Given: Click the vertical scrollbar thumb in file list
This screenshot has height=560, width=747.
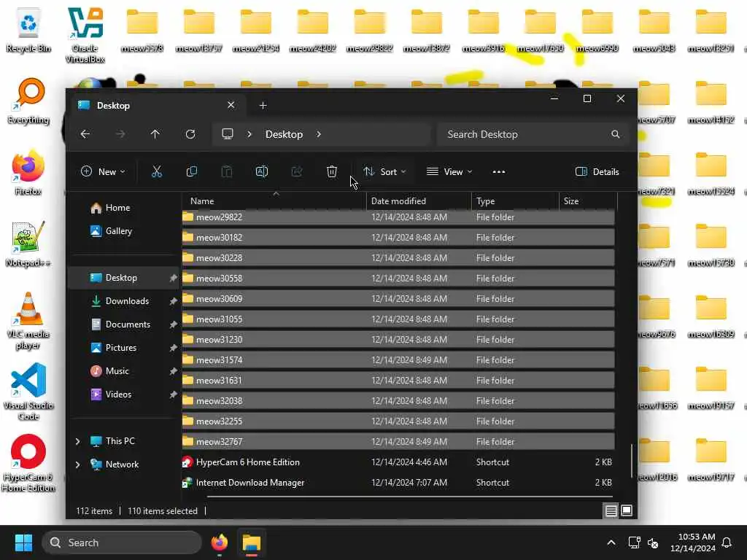Looking at the screenshot, I should click(632, 461).
